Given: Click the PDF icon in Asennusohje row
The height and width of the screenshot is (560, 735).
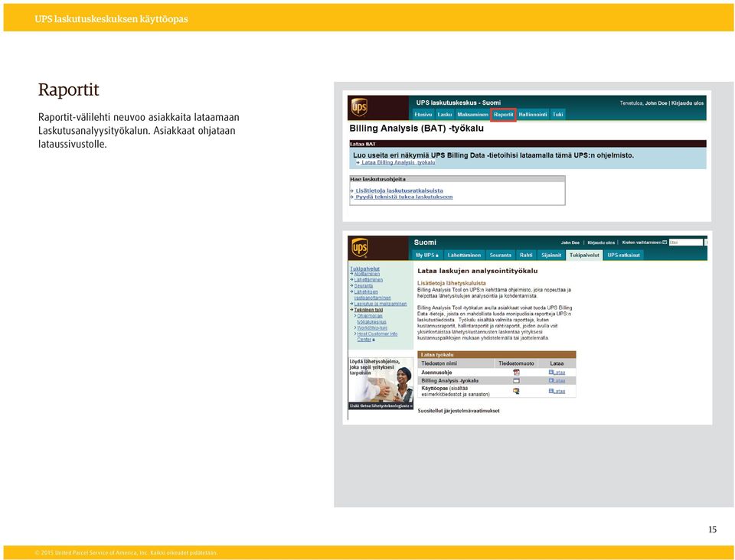Looking at the screenshot, I should pos(516,373).
